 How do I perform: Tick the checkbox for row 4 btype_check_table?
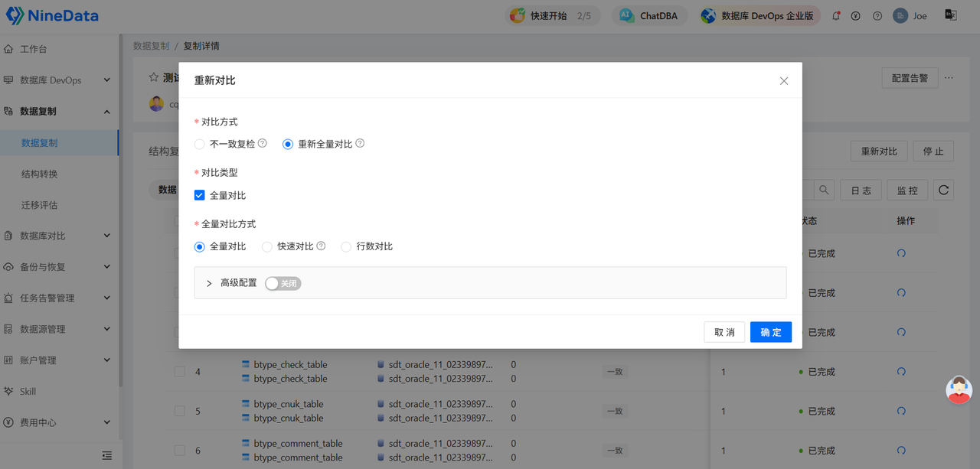point(179,371)
